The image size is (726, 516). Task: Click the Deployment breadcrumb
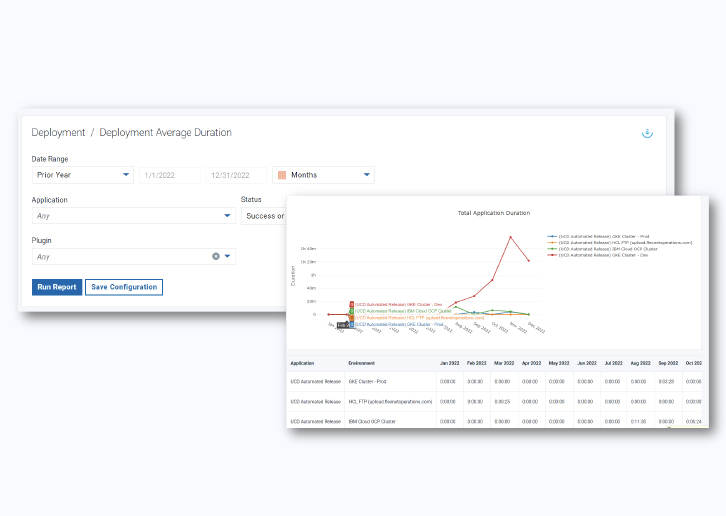click(58, 132)
